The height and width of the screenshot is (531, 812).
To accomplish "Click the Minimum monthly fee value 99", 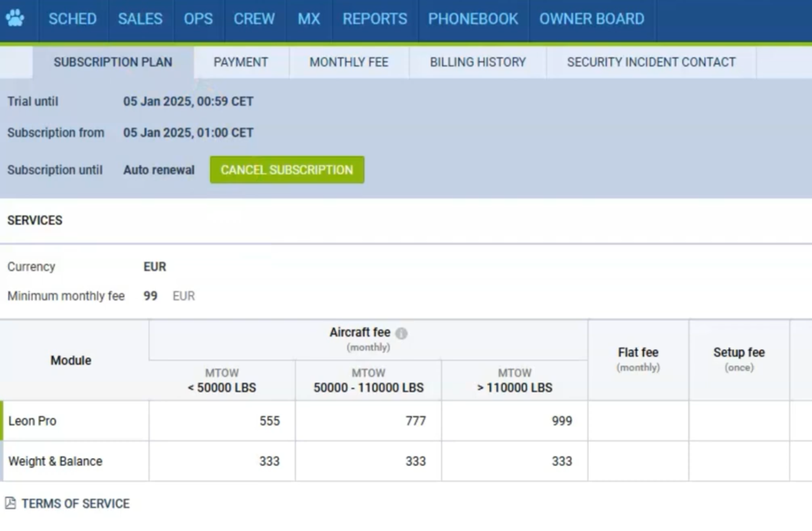I will 151,296.
